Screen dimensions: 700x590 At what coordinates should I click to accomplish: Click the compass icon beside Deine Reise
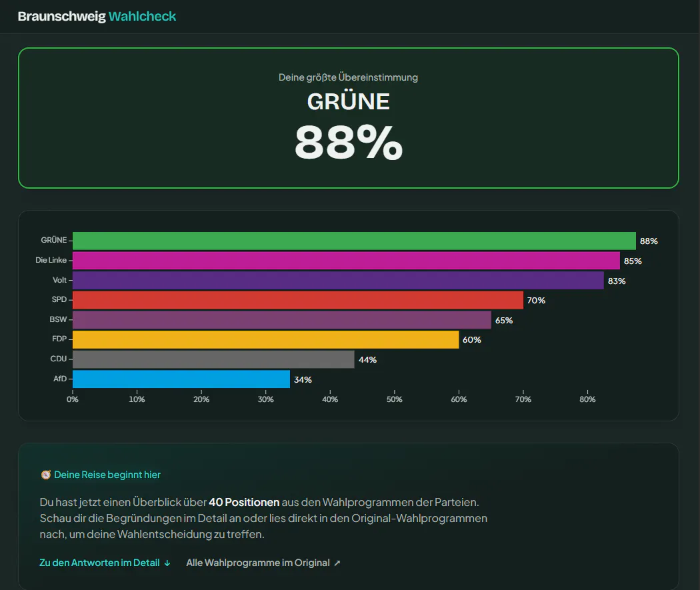point(45,475)
